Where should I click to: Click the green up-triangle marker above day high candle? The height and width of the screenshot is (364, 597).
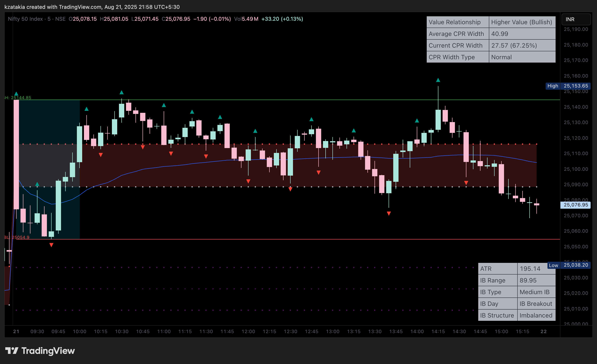pyautogui.click(x=438, y=80)
